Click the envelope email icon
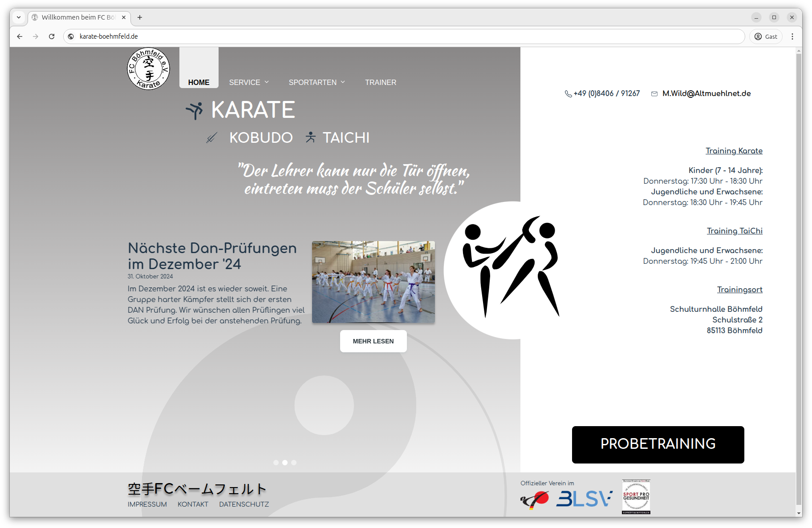812x528 pixels. [654, 94]
